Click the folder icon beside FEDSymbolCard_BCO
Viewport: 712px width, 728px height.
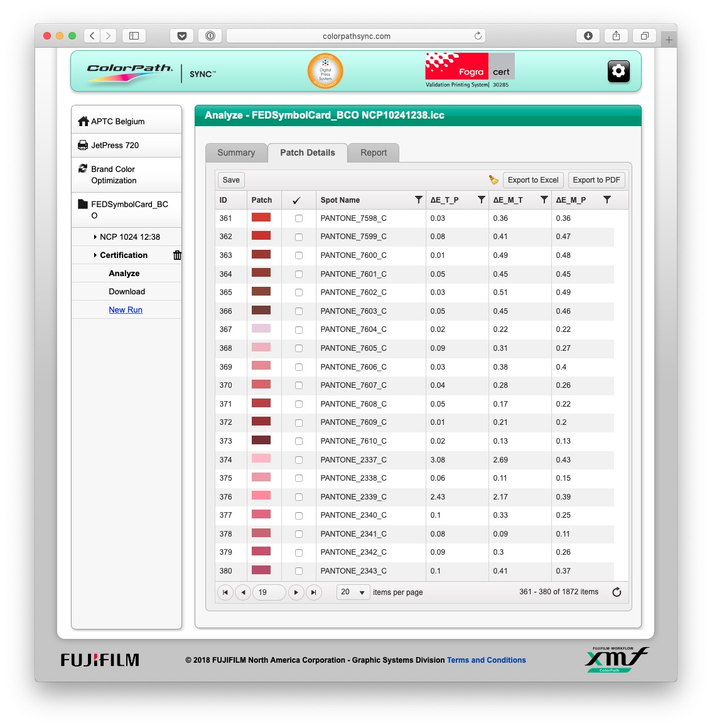pos(83,204)
